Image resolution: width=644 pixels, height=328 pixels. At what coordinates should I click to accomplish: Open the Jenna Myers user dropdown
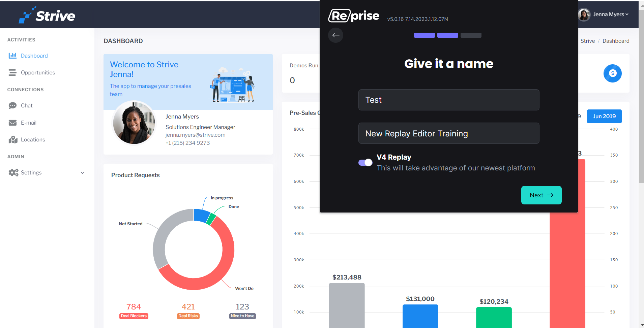point(603,14)
